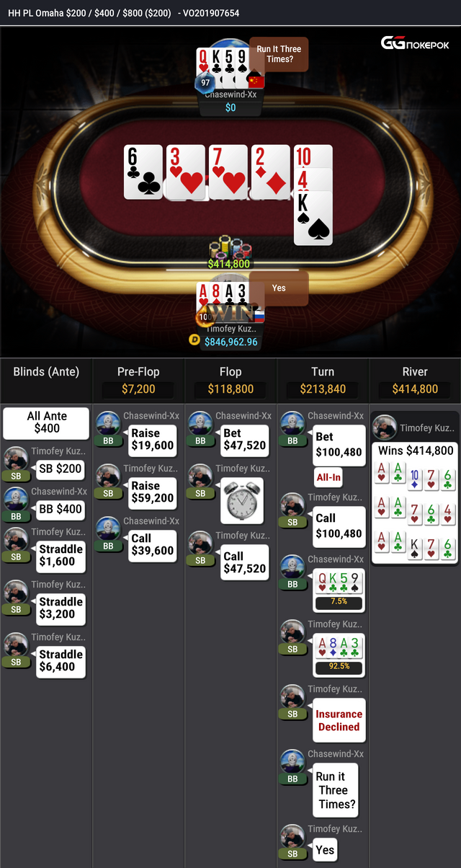The height and width of the screenshot is (868, 461).
Task: Click the Insurance Declined entry
Action: pyautogui.click(x=339, y=720)
